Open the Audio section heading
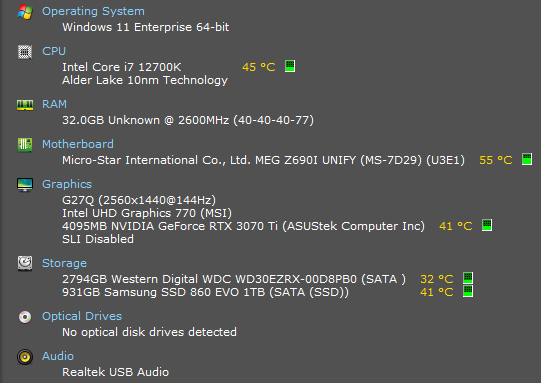This screenshot has width=541, height=383. (58, 356)
